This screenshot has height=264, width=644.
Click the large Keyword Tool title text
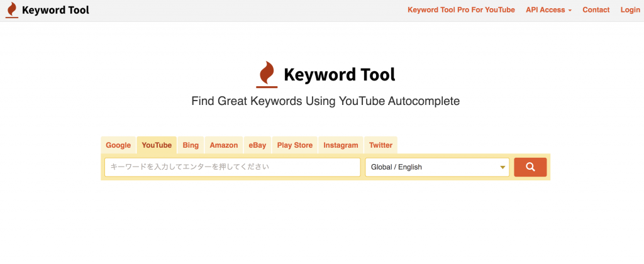(339, 75)
